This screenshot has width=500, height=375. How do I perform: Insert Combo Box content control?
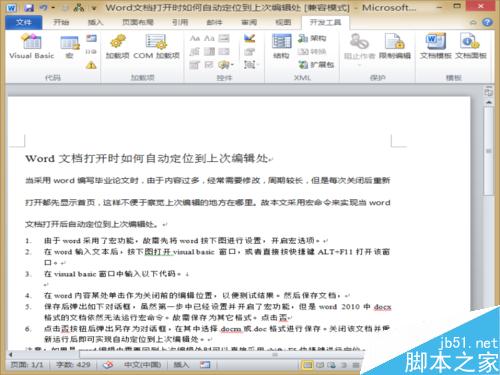(209, 51)
